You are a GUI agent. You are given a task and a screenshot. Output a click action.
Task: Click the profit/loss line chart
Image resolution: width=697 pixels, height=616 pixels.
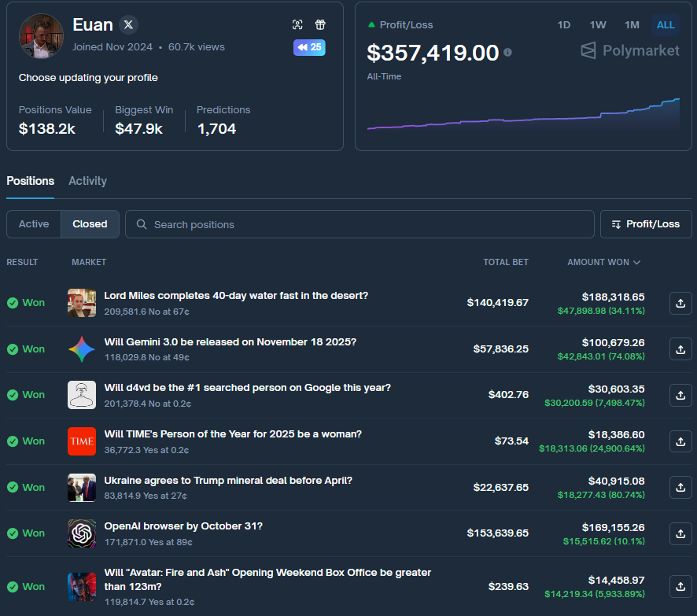(523, 115)
